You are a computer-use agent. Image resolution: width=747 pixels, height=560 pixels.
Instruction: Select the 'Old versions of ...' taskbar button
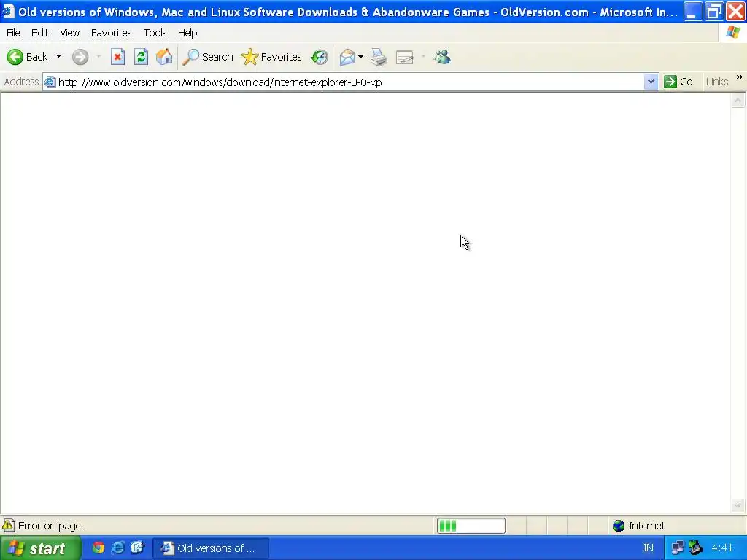[x=211, y=548]
